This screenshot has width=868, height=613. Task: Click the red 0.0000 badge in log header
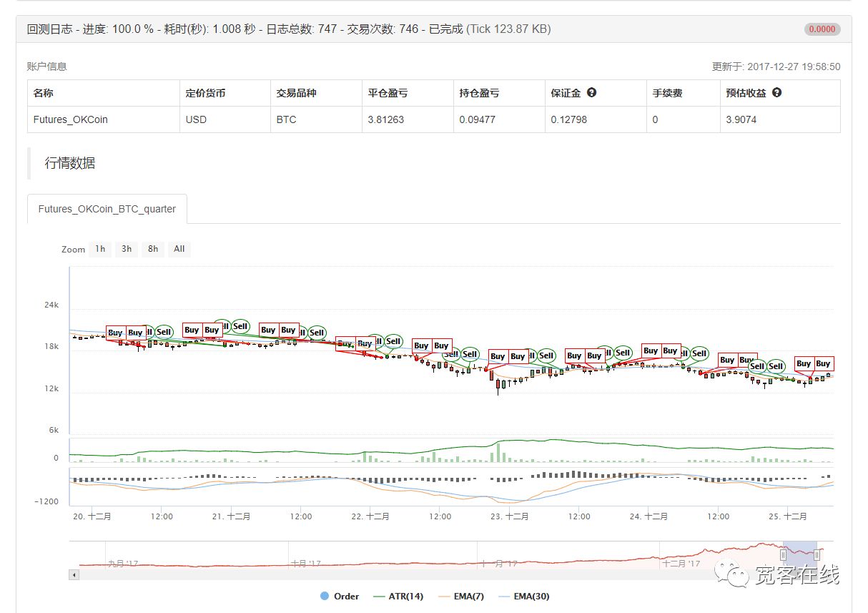click(x=822, y=29)
